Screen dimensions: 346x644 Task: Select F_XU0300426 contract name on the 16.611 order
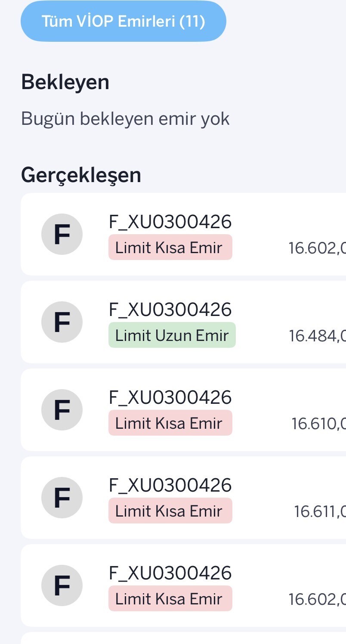pos(170,485)
